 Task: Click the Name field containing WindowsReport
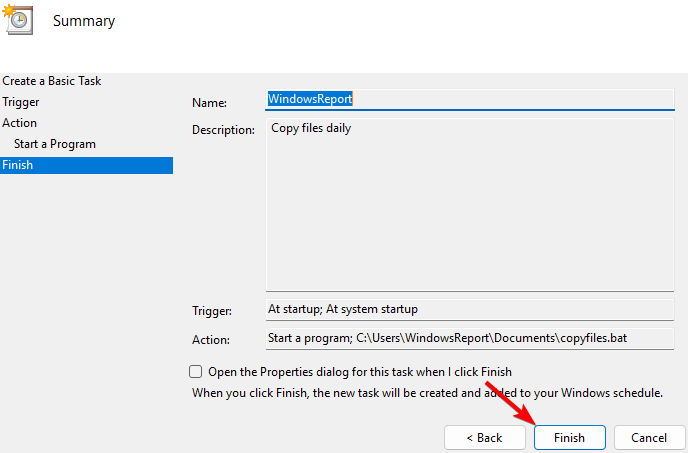click(470, 99)
